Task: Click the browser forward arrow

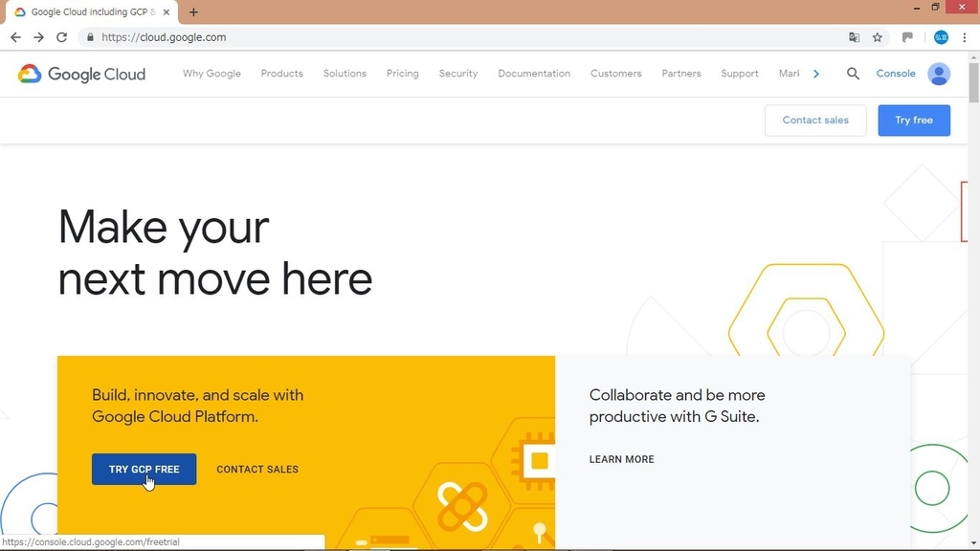Action: 38,37
